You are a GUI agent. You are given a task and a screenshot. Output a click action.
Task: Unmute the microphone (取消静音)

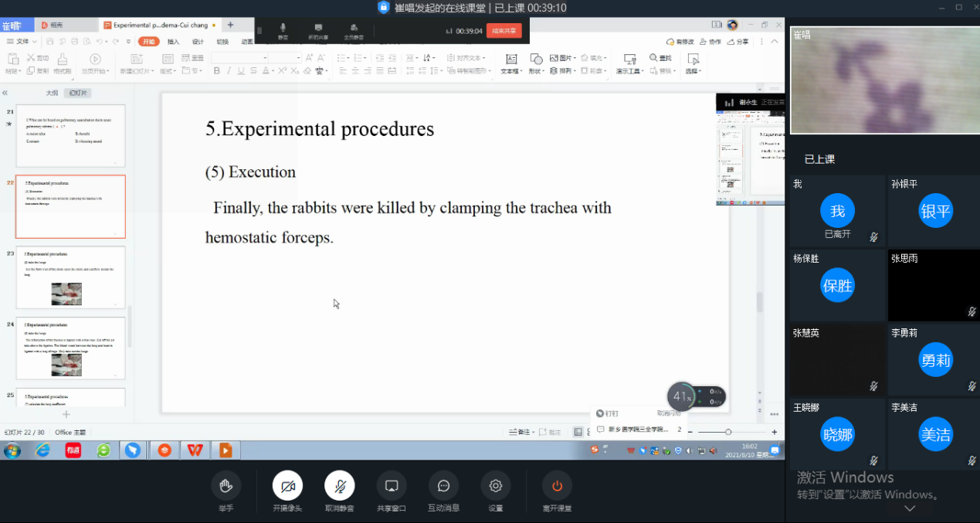tap(339, 486)
